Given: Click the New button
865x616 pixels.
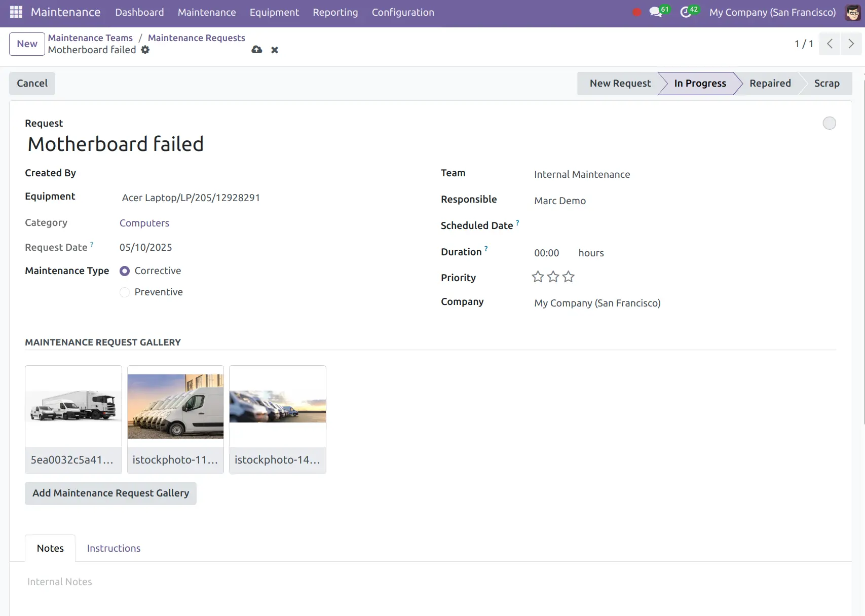Looking at the screenshot, I should tap(27, 44).
